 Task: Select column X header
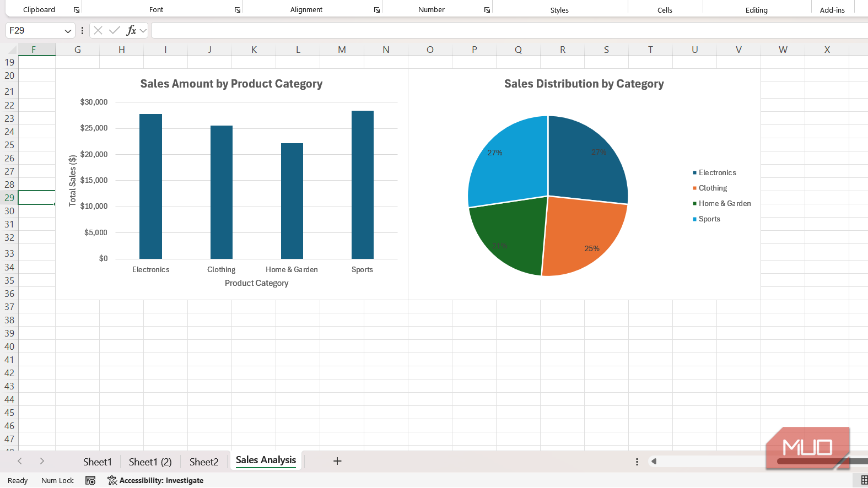click(827, 50)
